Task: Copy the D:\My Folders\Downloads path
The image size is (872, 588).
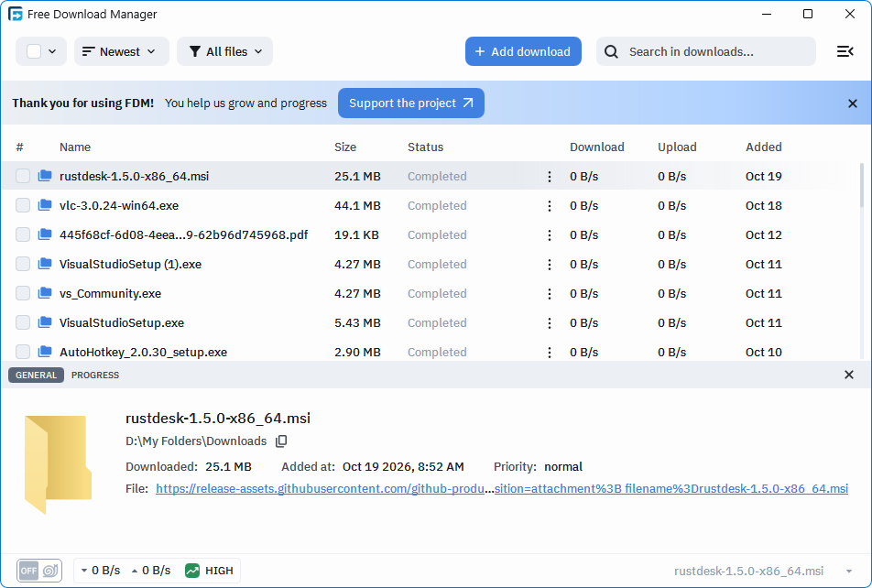Action: pos(281,441)
